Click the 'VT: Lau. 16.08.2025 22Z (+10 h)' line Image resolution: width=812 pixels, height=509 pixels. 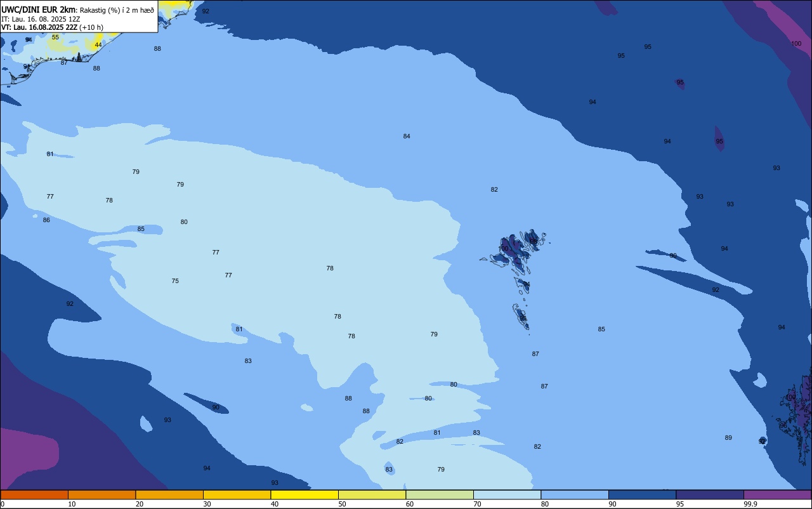click(52, 27)
